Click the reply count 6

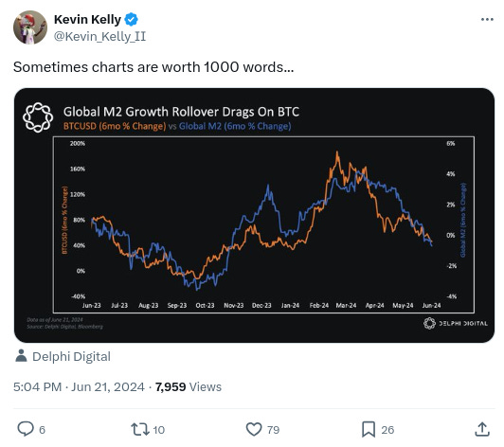[42, 430]
